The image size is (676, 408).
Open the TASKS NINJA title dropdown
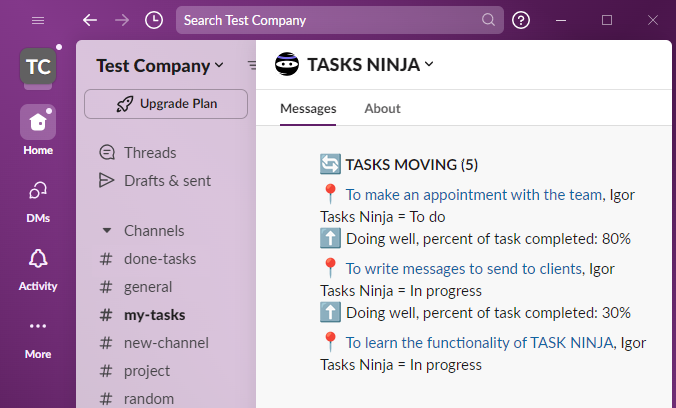coord(355,65)
